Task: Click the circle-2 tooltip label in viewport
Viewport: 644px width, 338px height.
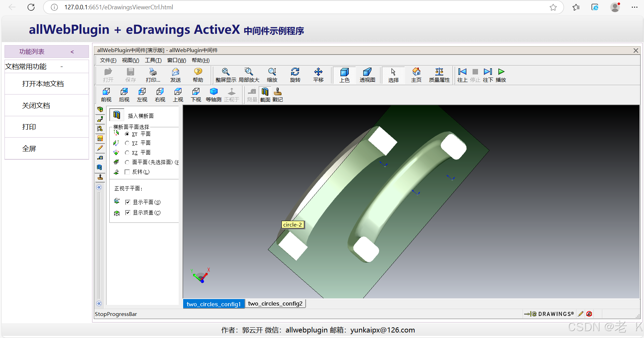Action: pyautogui.click(x=293, y=225)
